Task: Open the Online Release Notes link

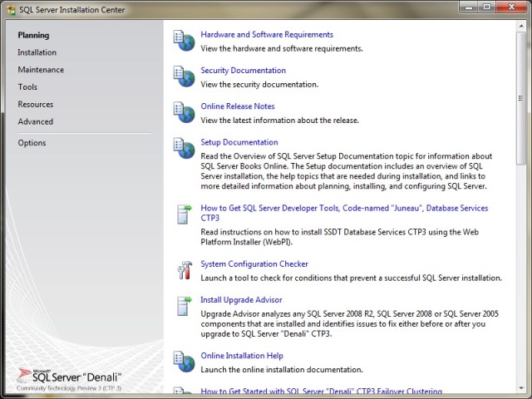Action: point(238,106)
